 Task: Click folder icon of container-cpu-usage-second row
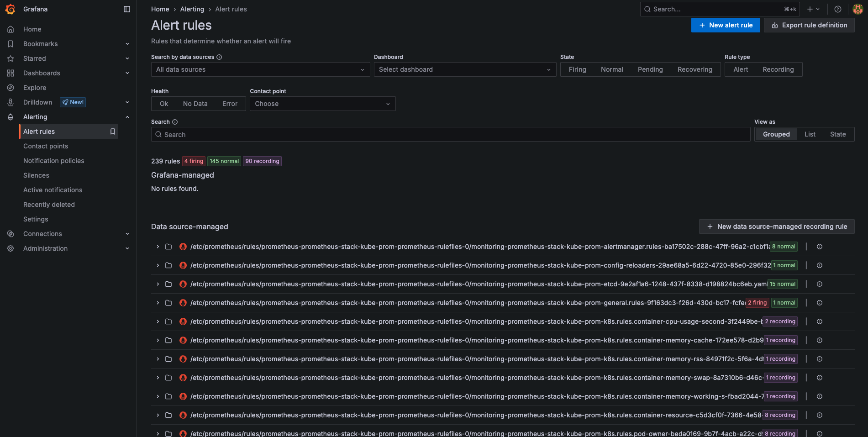pyautogui.click(x=168, y=321)
